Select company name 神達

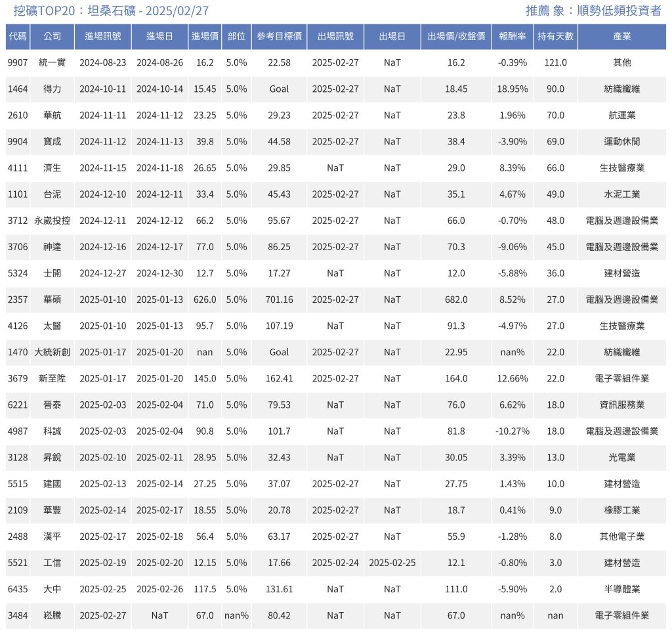point(52,247)
